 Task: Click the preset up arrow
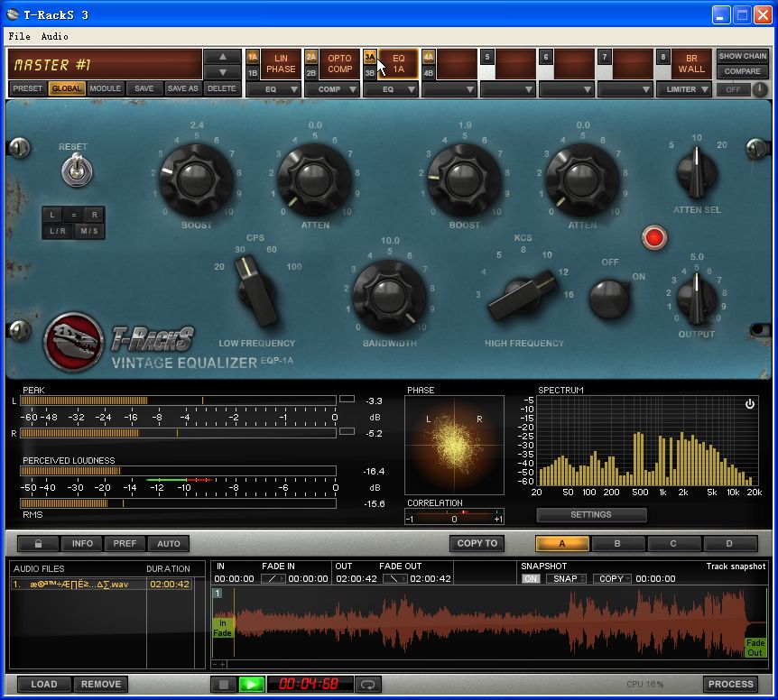[223, 57]
